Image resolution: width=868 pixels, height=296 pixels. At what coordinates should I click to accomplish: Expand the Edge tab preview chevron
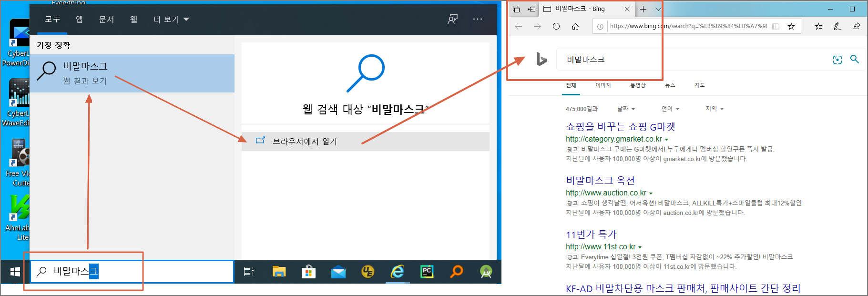(658, 9)
